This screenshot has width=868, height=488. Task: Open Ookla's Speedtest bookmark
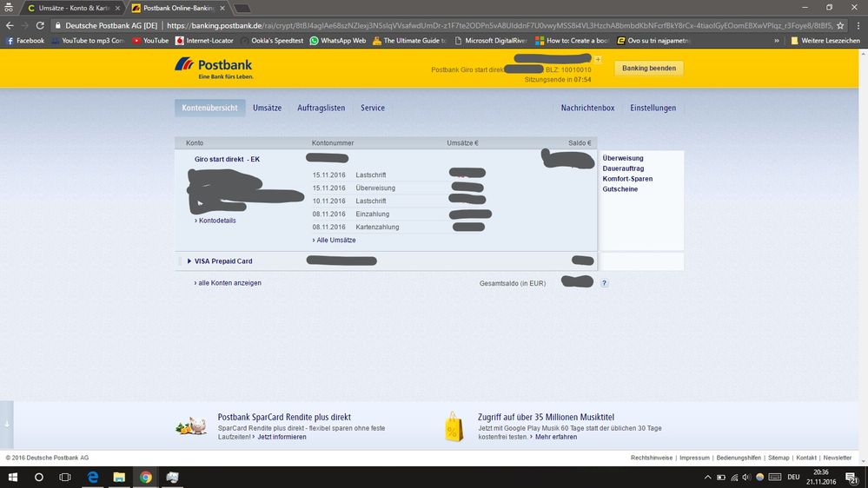point(272,41)
